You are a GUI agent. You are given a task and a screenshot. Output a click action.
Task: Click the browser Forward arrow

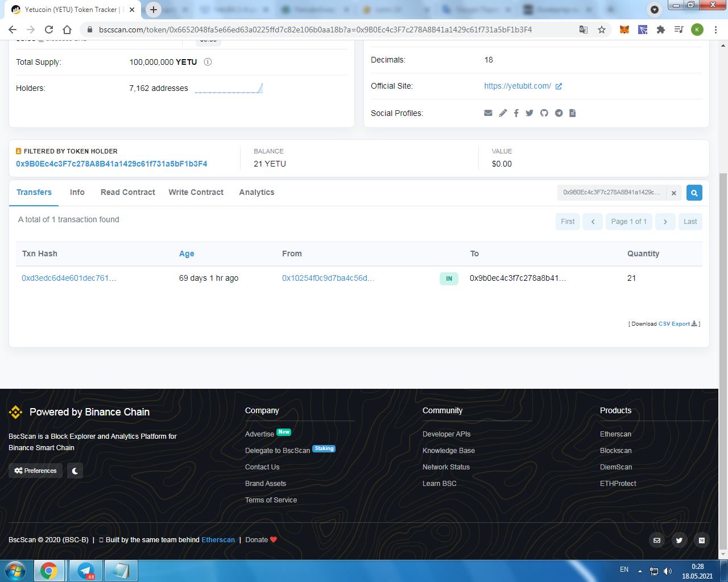coord(31,30)
